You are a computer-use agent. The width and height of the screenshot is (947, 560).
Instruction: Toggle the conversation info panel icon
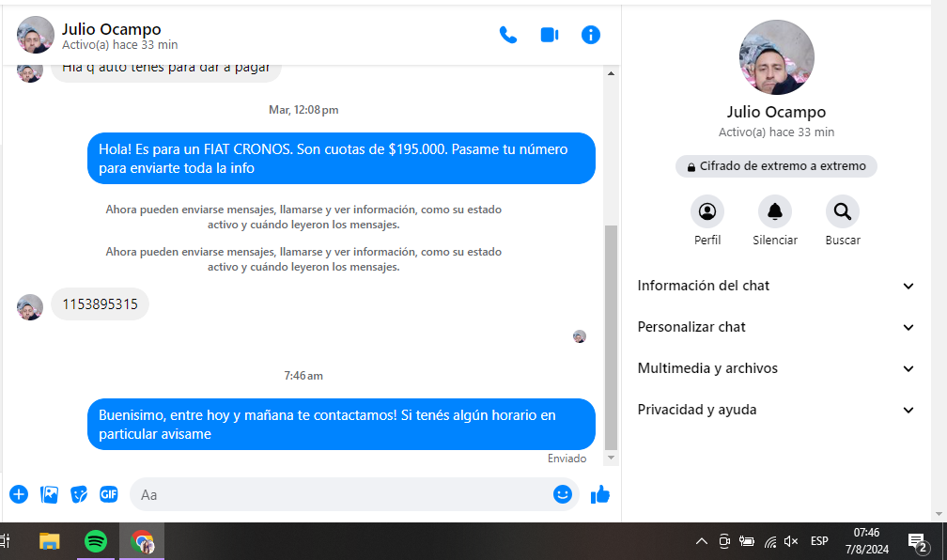[591, 35]
